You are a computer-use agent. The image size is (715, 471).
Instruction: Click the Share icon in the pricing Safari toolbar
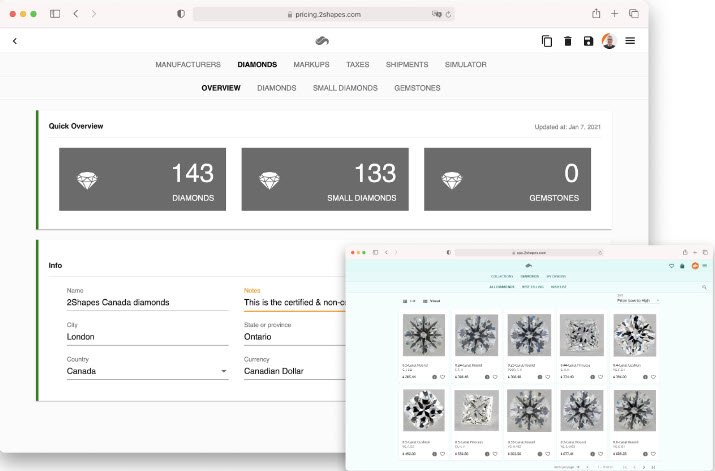596,13
